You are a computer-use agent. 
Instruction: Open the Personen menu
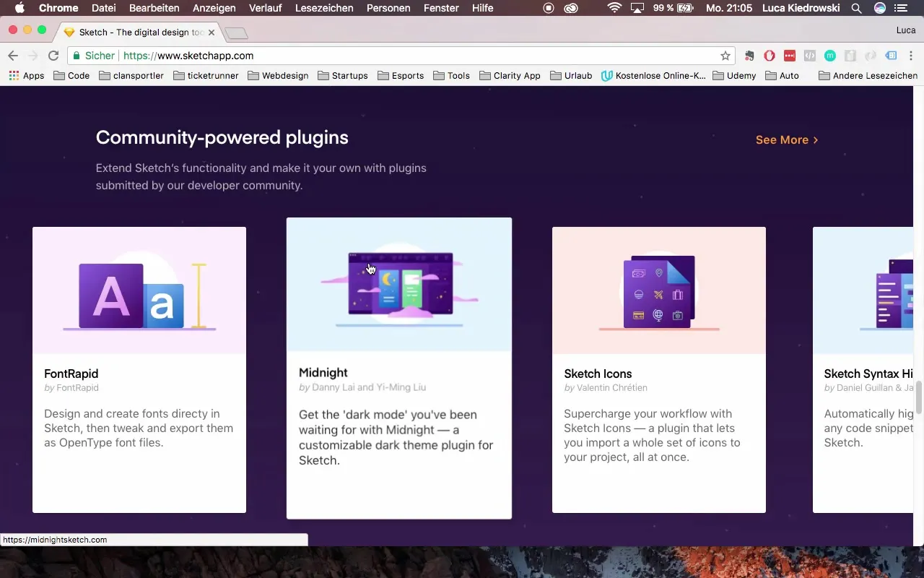click(388, 8)
